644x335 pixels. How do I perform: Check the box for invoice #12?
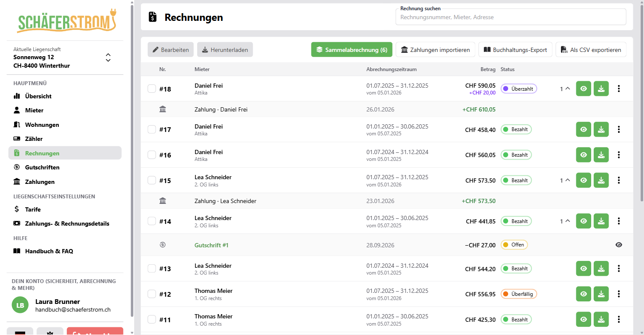point(152,294)
